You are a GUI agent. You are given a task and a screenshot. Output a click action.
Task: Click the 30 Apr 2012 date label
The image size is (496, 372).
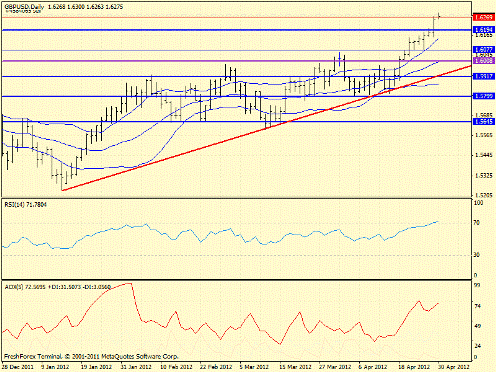(454, 367)
